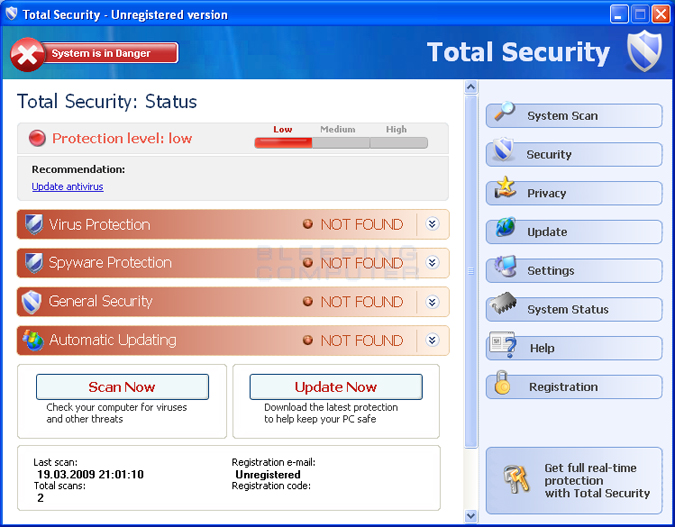The image size is (675, 527).
Task: Click the scrollbar down arrow
Action: tap(471, 515)
